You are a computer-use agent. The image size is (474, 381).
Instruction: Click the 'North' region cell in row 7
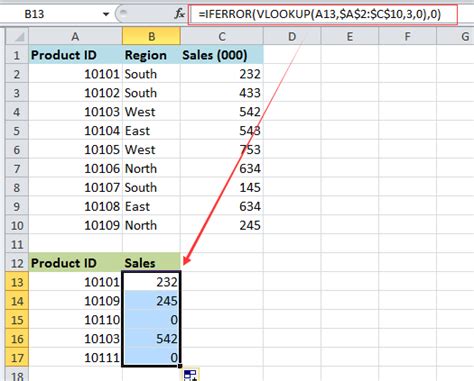151,168
